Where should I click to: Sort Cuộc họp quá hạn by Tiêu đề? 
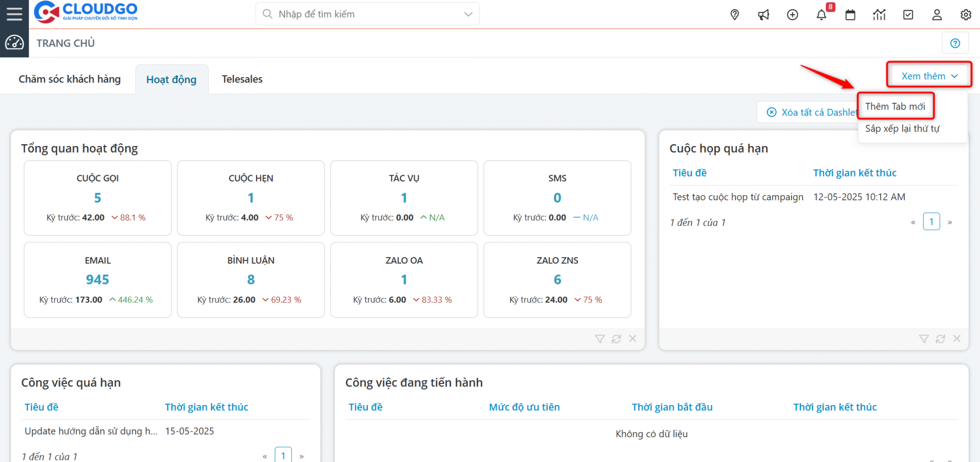click(x=690, y=173)
